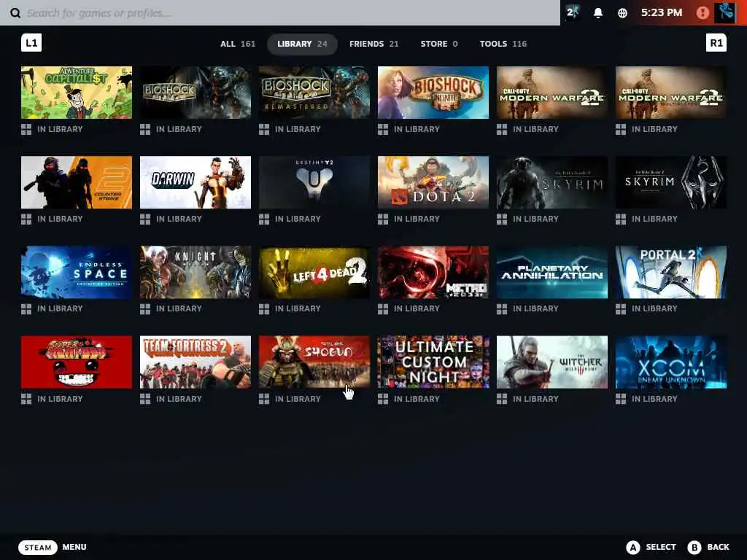The image size is (747, 560).
Task: Open Left 4 Dead 2 tile
Action: tap(314, 272)
